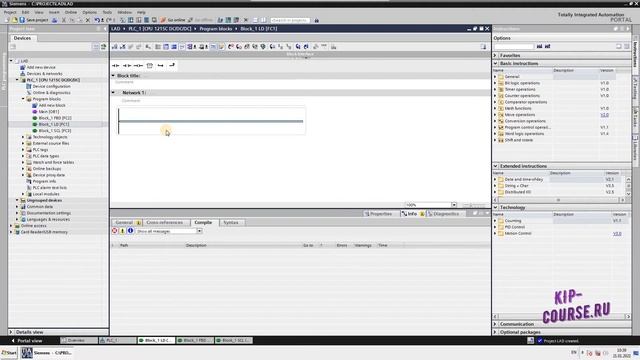Open the Help menu
The image size is (640, 360).
(141, 12)
